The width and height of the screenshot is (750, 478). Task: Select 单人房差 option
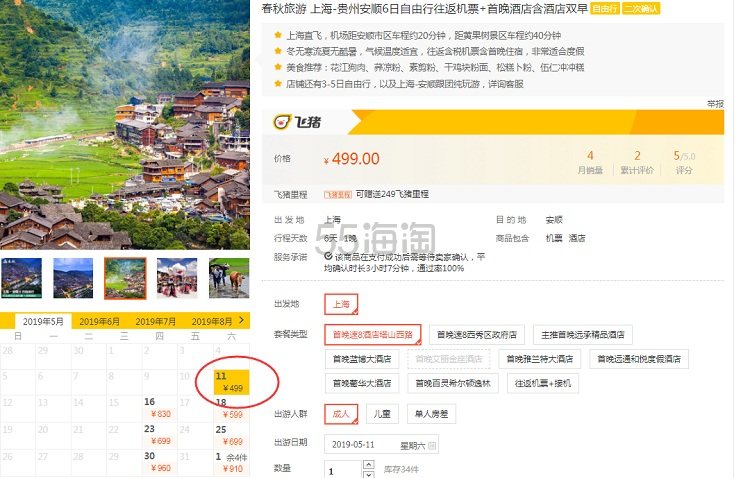click(x=431, y=414)
